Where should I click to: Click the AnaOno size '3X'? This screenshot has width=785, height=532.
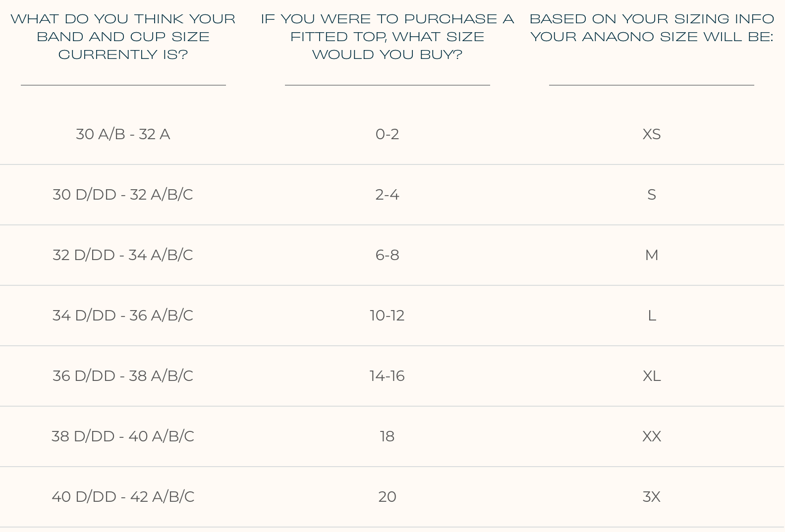[652, 497]
